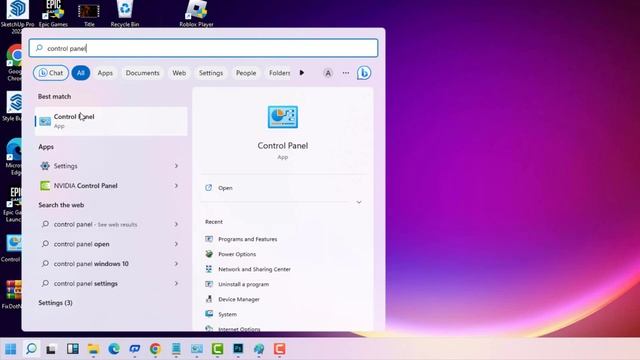
Task: Open the account avatar 'A' button
Action: coord(328,73)
